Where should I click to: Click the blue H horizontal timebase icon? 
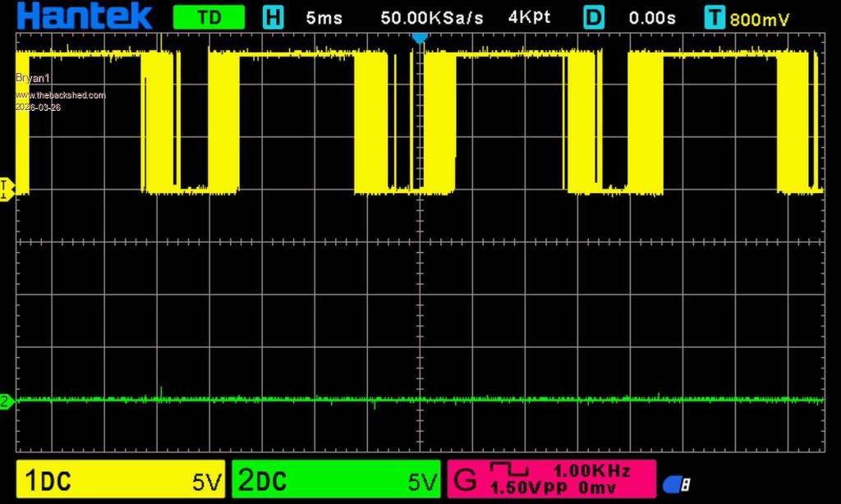tap(272, 17)
